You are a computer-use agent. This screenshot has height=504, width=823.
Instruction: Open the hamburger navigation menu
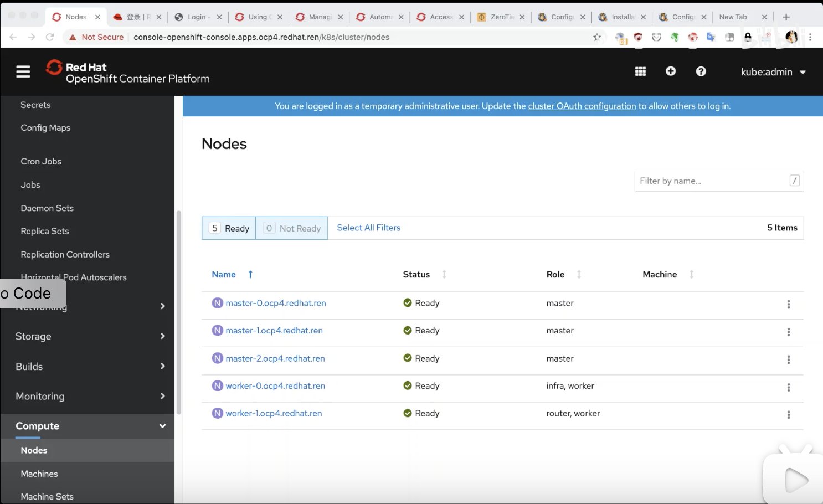pyautogui.click(x=23, y=72)
